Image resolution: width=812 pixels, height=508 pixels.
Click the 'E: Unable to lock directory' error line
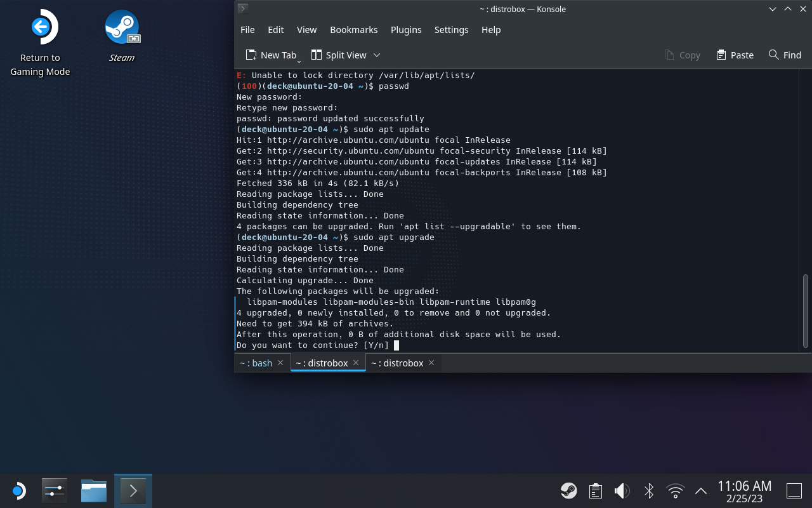(x=356, y=76)
